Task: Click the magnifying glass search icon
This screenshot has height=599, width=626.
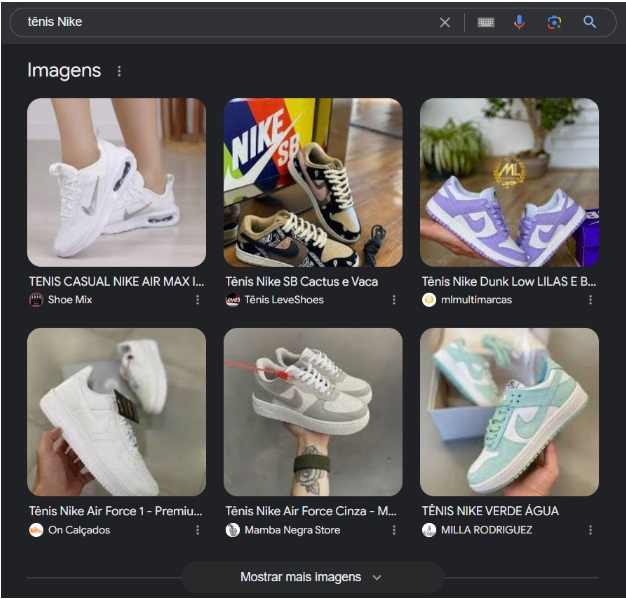Action: 589,22
